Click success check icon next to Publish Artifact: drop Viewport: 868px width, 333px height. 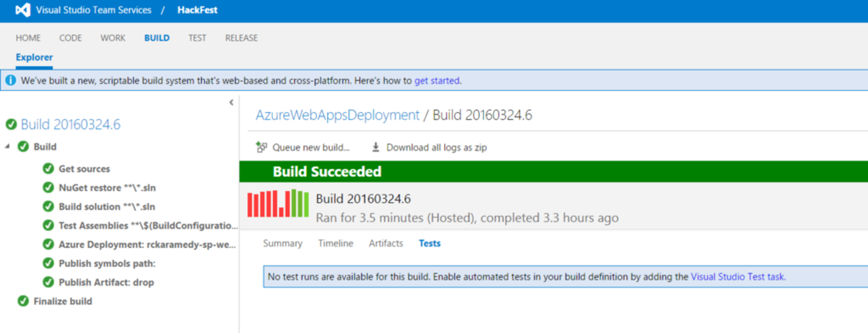pyautogui.click(x=48, y=282)
